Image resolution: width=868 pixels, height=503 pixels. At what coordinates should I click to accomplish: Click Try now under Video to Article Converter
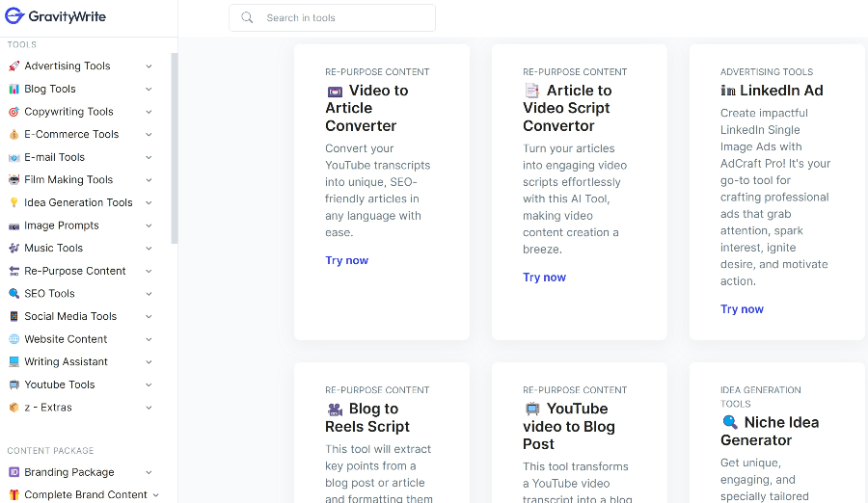point(346,260)
